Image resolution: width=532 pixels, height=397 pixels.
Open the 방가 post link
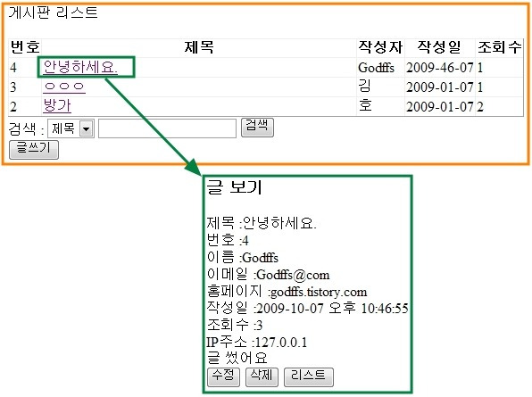click(57, 105)
